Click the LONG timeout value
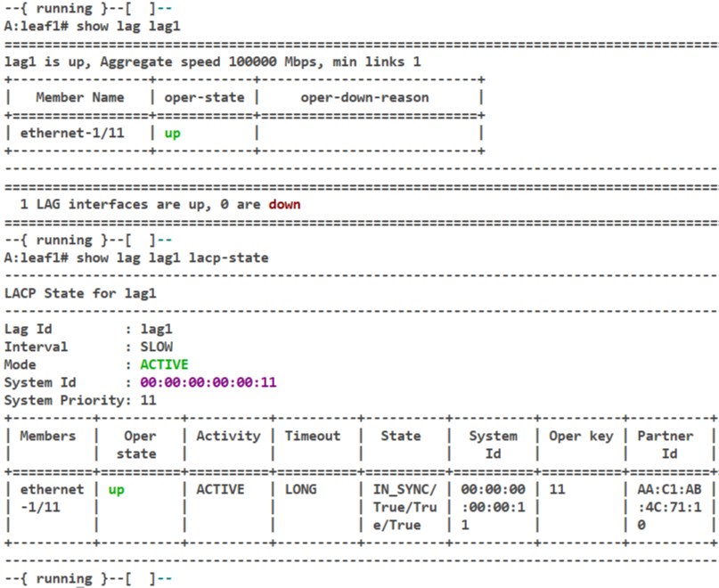 (x=300, y=489)
